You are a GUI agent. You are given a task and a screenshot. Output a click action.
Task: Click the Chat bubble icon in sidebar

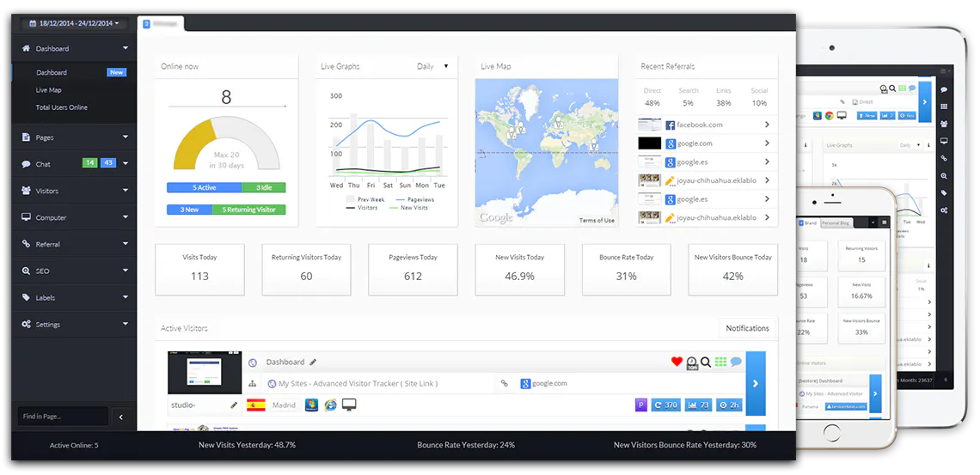tap(27, 164)
